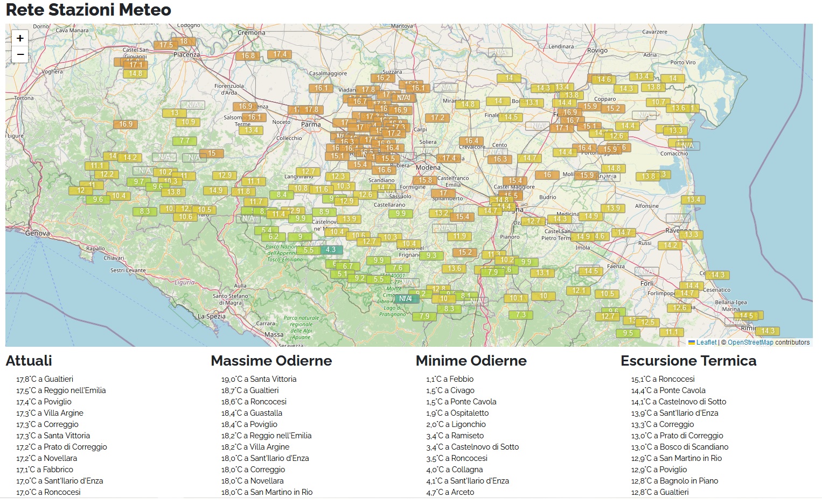Select the 11.9 marker near Pianoro
Viewport: 822px width, 504px height.
tap(459, 236)
